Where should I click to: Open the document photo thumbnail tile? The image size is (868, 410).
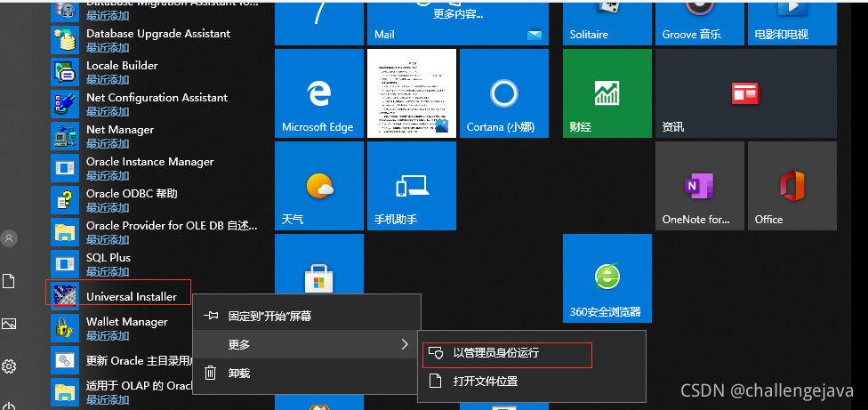tap(412, 93)
